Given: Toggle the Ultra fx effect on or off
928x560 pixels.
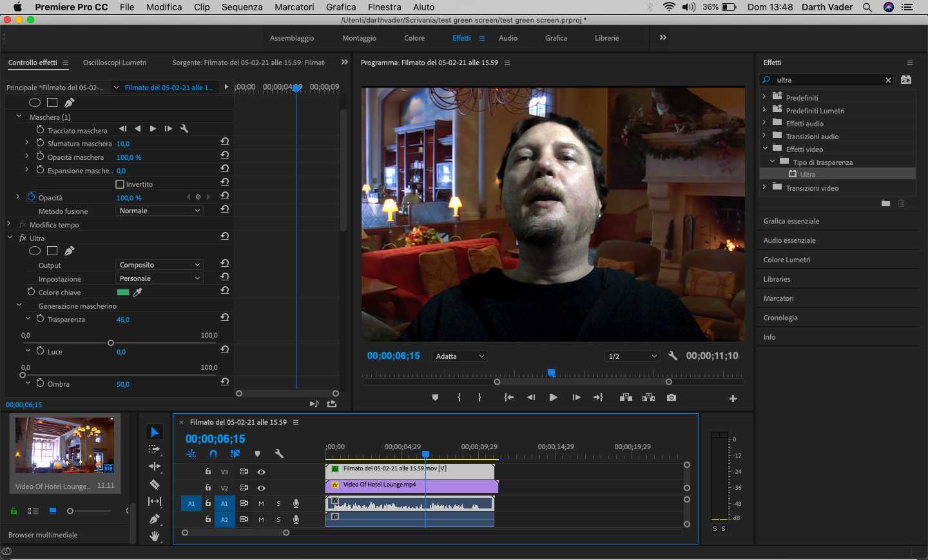Looking at the screenshot, I should [23, 238].
